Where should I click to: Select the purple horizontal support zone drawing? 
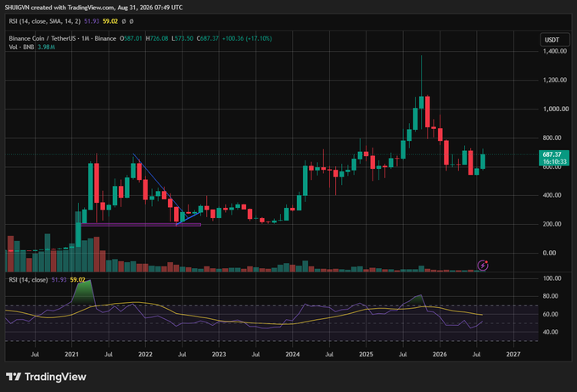click(x=141, y=225)
